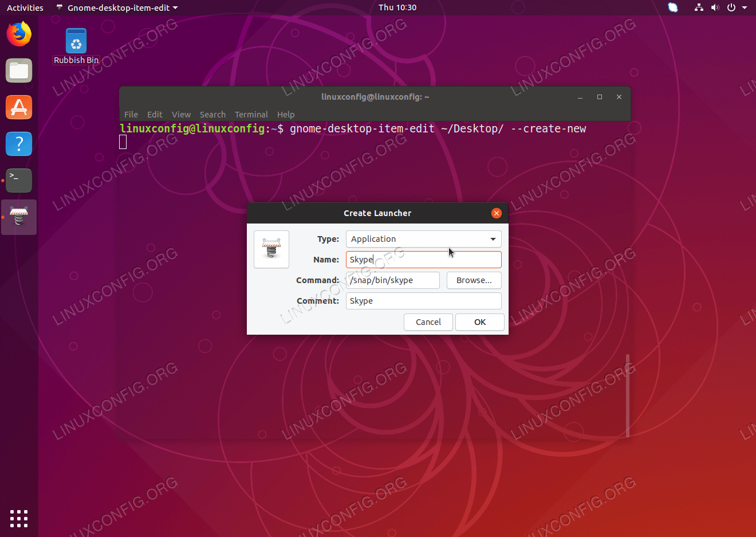Viewport: 756px width, 537px height.
Task: Open the terminal Search menu
Action: pos(212,115)
